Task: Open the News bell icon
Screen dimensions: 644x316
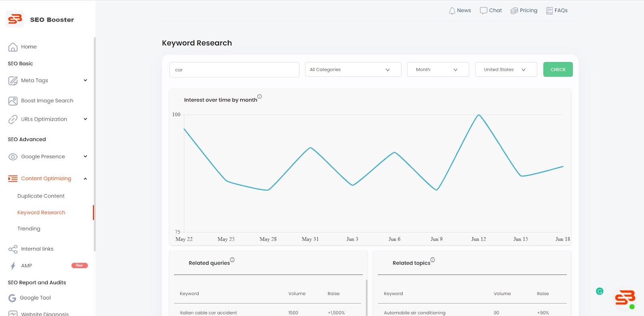Action: [452, 10]
